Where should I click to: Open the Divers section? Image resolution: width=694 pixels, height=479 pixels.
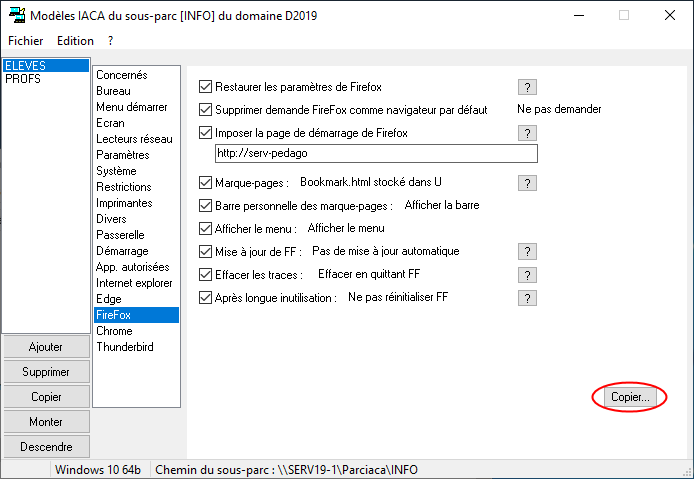click(x=136, y=219)
